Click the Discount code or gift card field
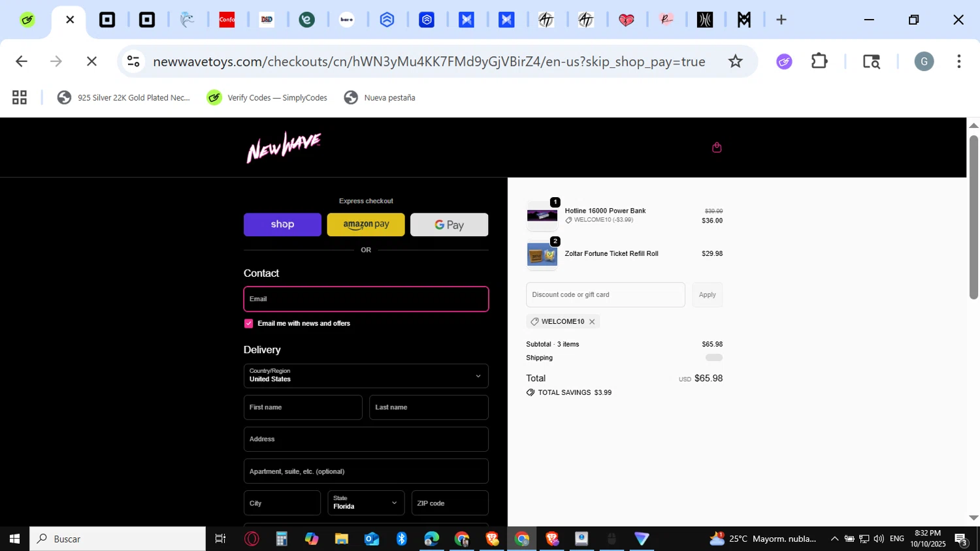Screen dimensions: 980x551 (x=606, y=295)
